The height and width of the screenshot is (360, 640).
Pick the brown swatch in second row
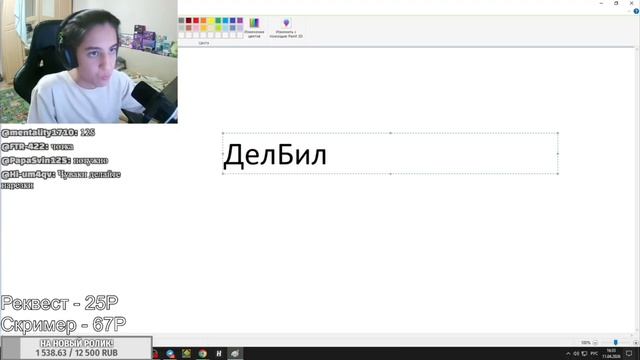tap(189, 28)
